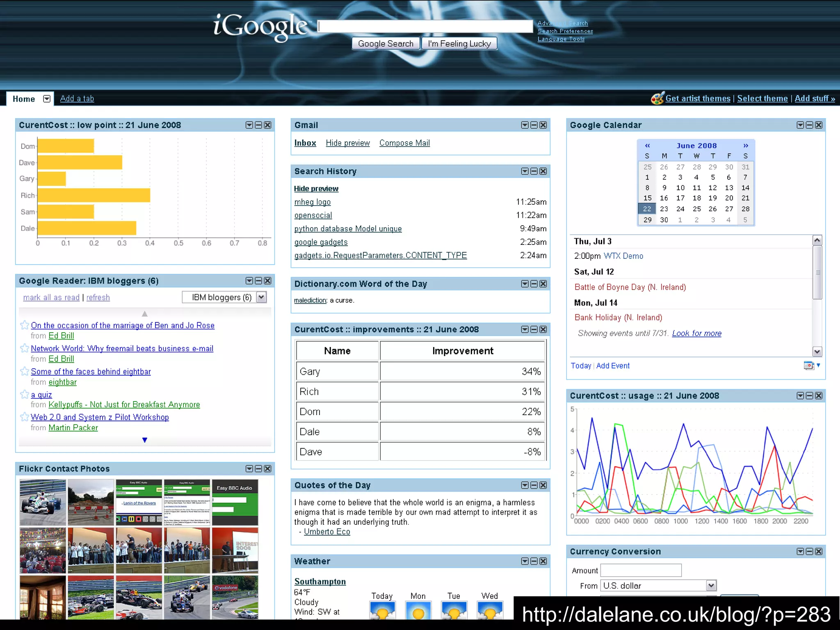
Task: Select the Home tab
Action: click(24, 99)
